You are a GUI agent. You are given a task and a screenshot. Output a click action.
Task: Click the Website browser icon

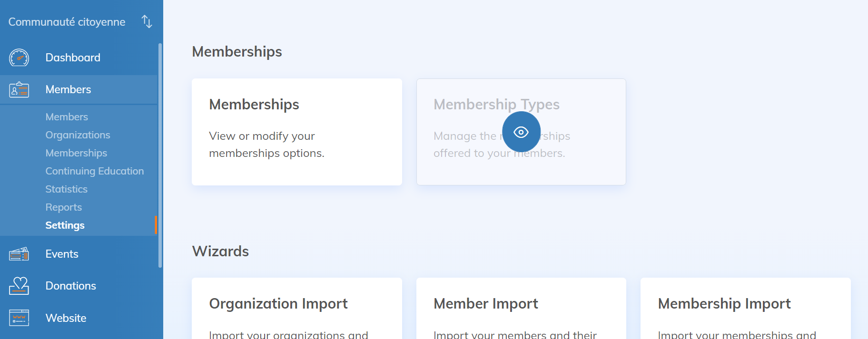click(19, 318)
